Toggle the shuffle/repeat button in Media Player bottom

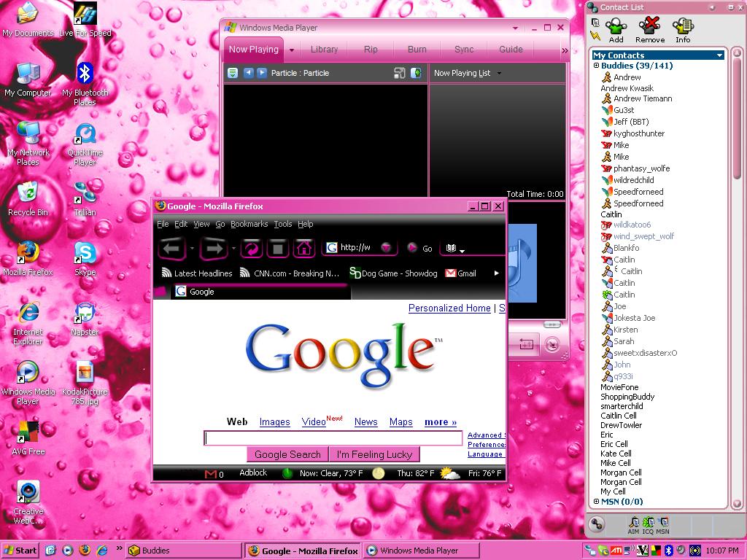point(526,345)
